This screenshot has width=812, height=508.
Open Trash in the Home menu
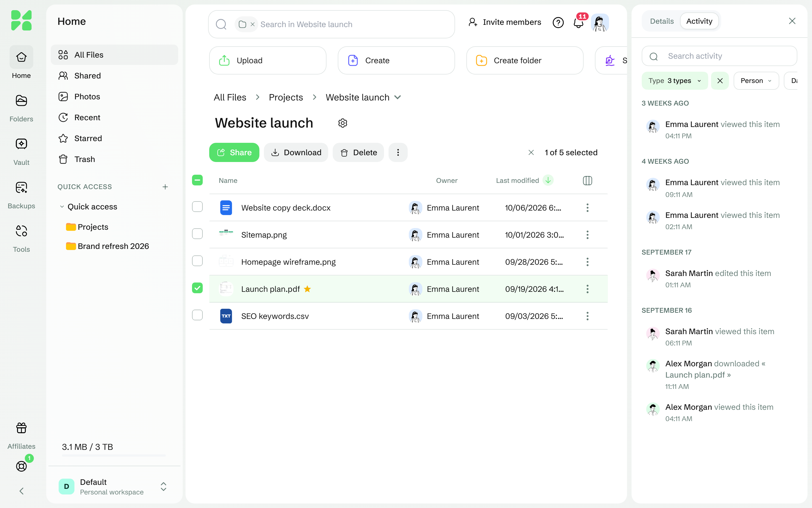coord(114,159)
